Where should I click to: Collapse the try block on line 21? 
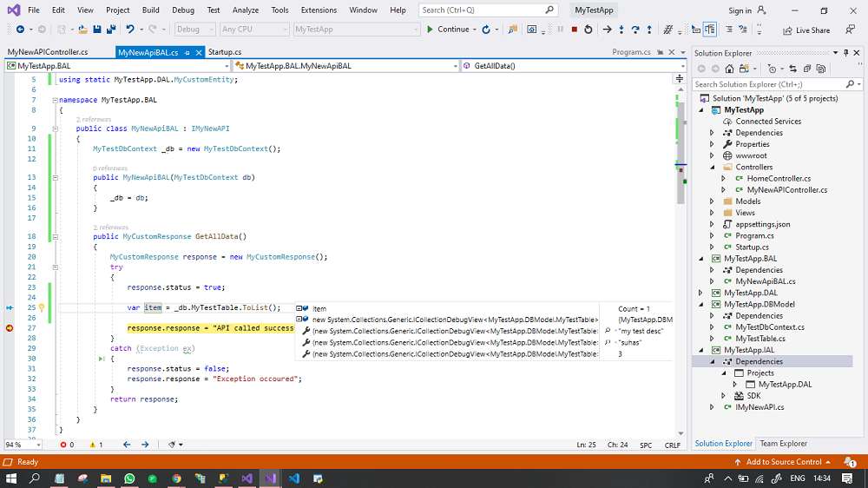pyautogui.click(x=56, y=267)
